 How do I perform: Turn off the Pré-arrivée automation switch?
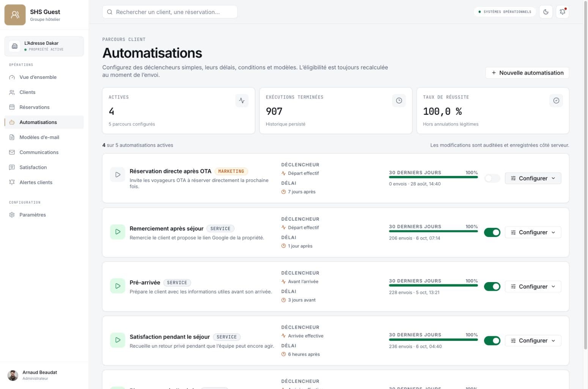492,287
